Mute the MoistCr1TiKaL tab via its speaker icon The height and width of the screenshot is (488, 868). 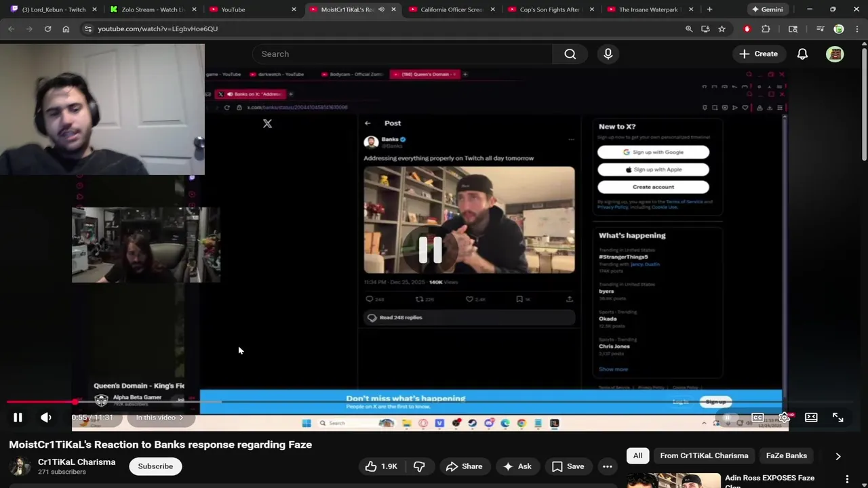[381, 9]
